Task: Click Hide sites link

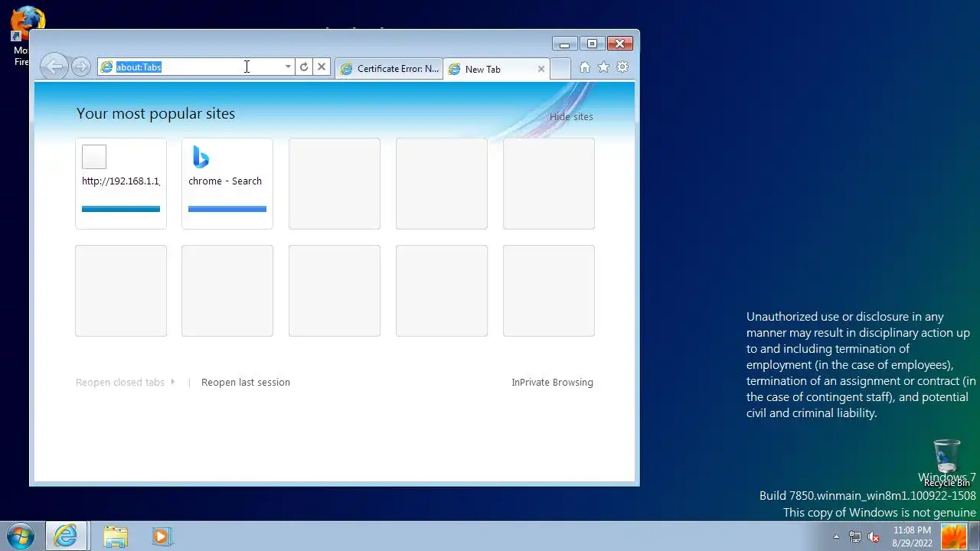Action: 571,116
